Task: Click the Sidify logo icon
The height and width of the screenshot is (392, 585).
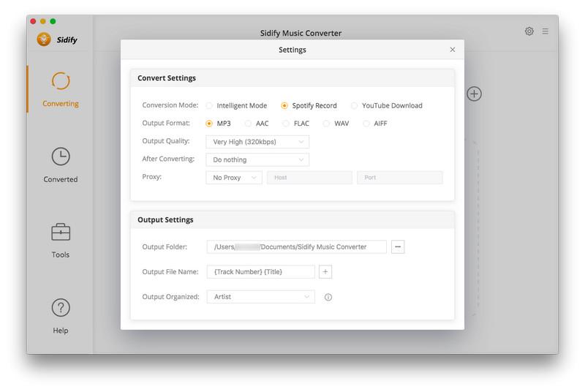Action: 44,39
